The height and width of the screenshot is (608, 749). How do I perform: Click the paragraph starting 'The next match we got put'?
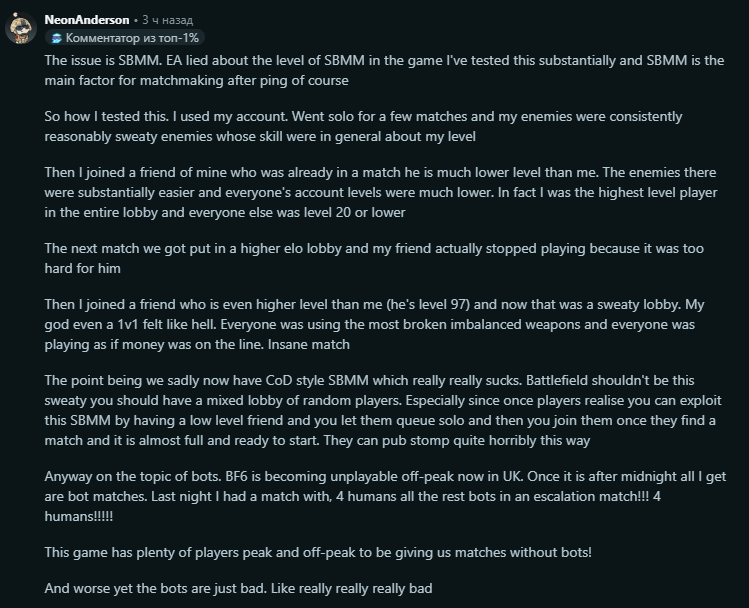tap(374, 258)
